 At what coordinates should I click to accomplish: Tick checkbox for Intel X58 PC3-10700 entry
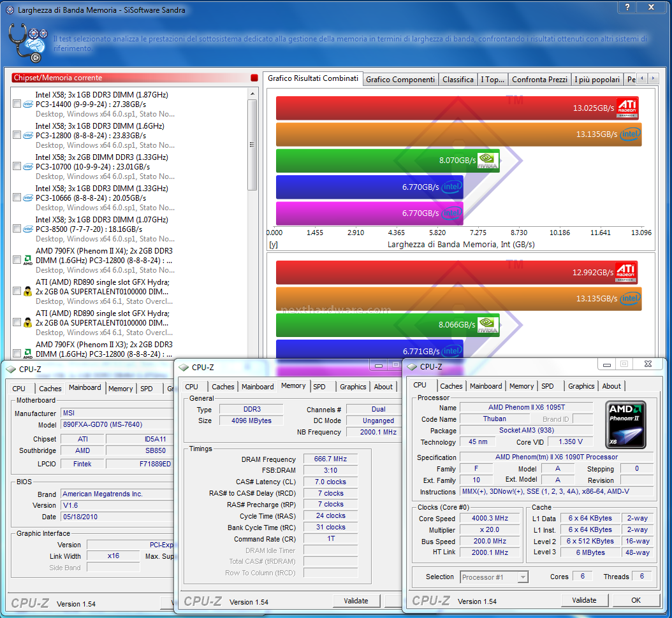[17, 166]
